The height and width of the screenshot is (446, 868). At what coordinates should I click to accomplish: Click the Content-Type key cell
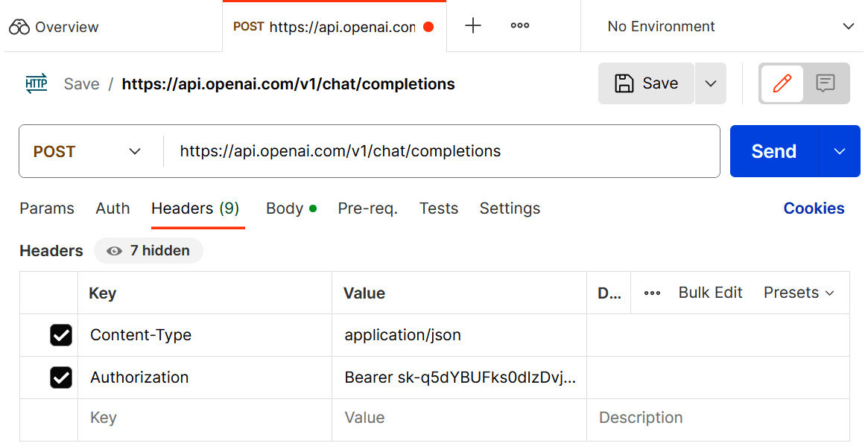(x=205, y=335)
